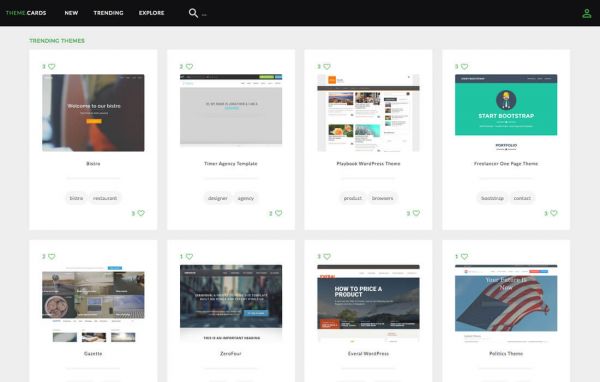Toggle bottom heart on Timer Agency card

(x=279, y=213)
